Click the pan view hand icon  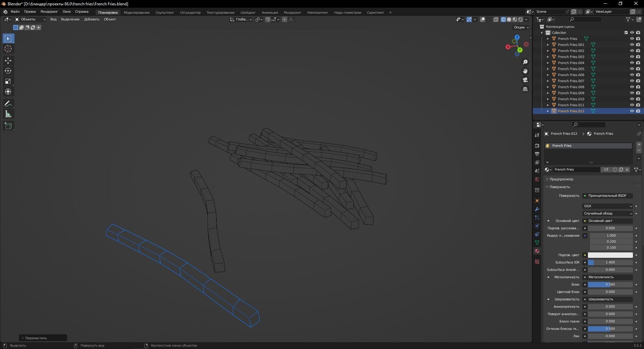(x=525, y=71)
